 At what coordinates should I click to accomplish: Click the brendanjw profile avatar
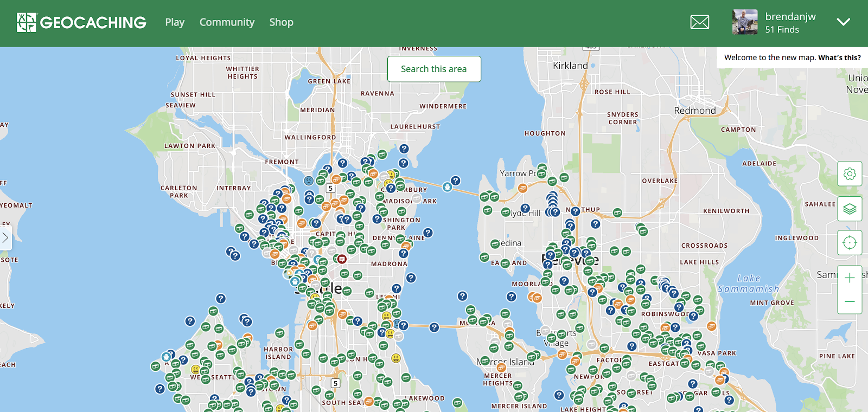point(745,22)
